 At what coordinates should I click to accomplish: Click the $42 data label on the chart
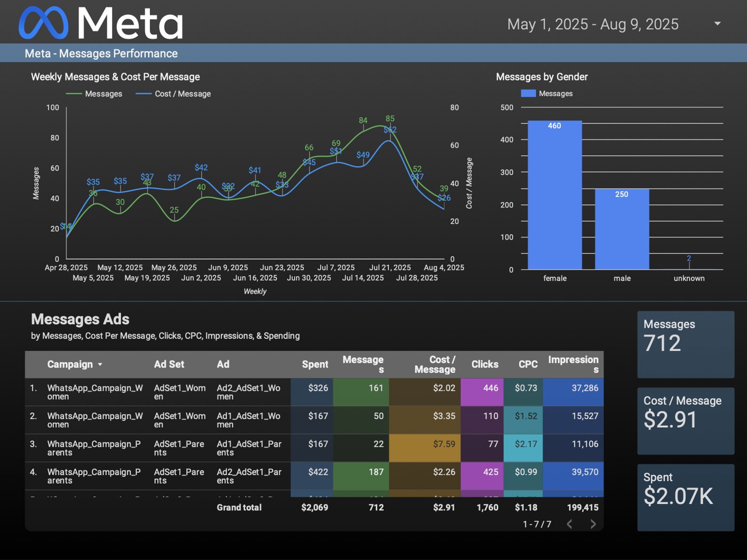(x=201, y=167)
